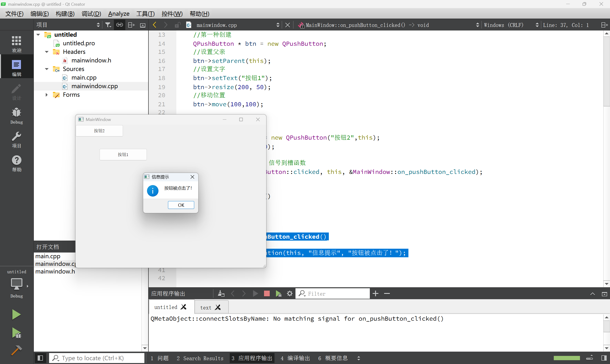
Task: Clear the application output pane
Action: (x=221, y=293)
